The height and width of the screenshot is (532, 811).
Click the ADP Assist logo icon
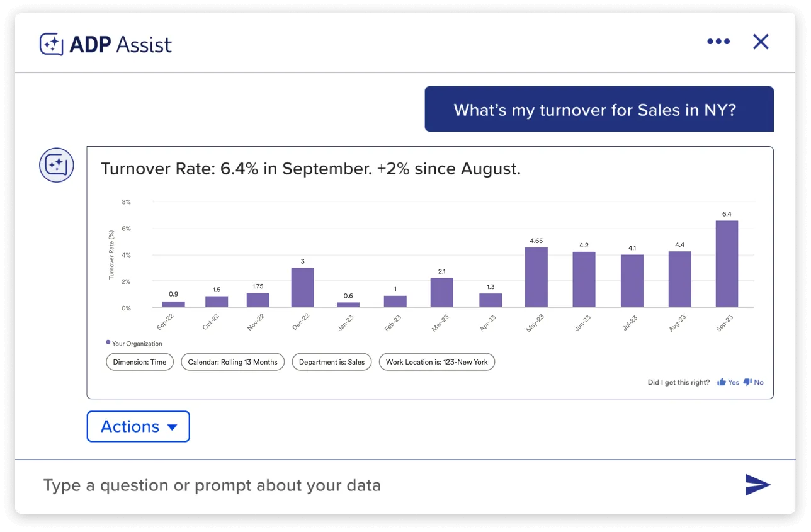click(52, 44)
